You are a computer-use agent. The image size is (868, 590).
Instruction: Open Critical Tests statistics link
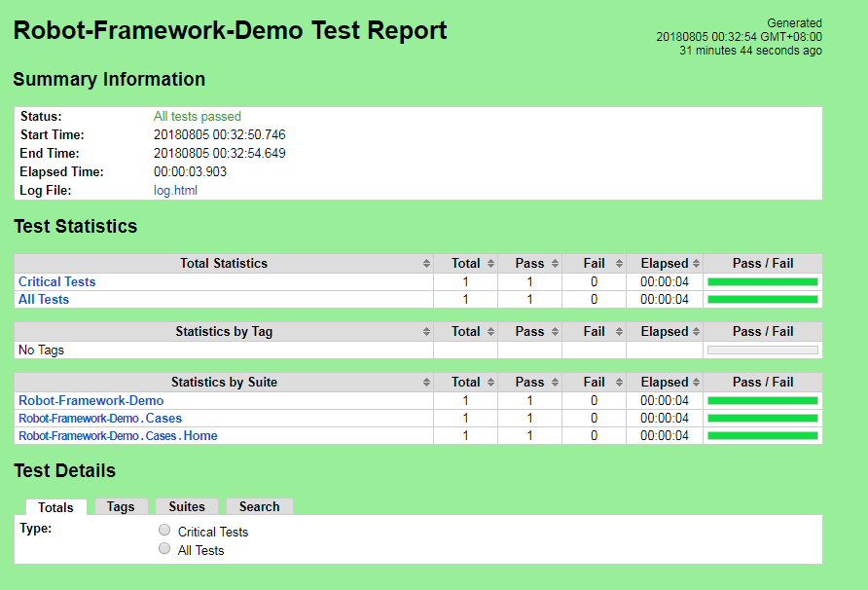[57, 282]
